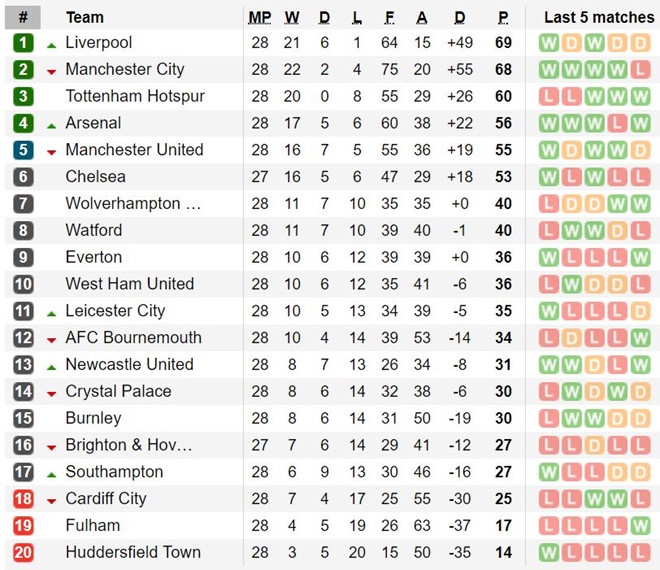
Task: Click Manchester City's latest loss result icon
Action: (x=641, y=70)
